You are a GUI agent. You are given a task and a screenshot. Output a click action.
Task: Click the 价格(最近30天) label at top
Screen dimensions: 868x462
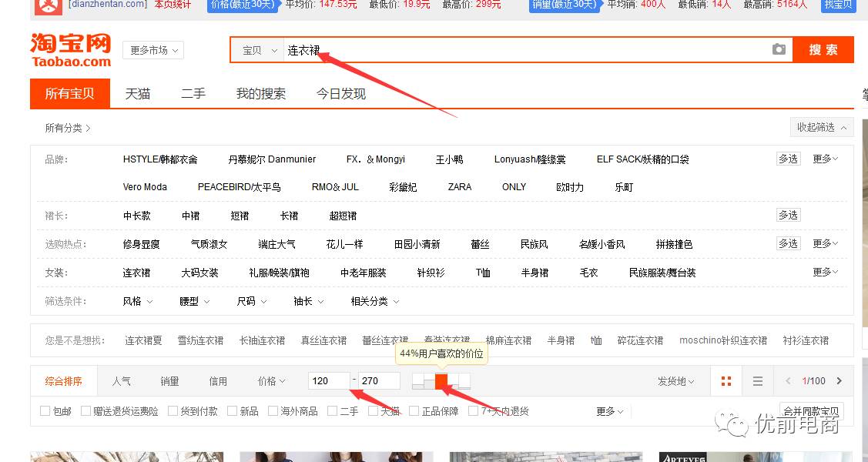243,5
